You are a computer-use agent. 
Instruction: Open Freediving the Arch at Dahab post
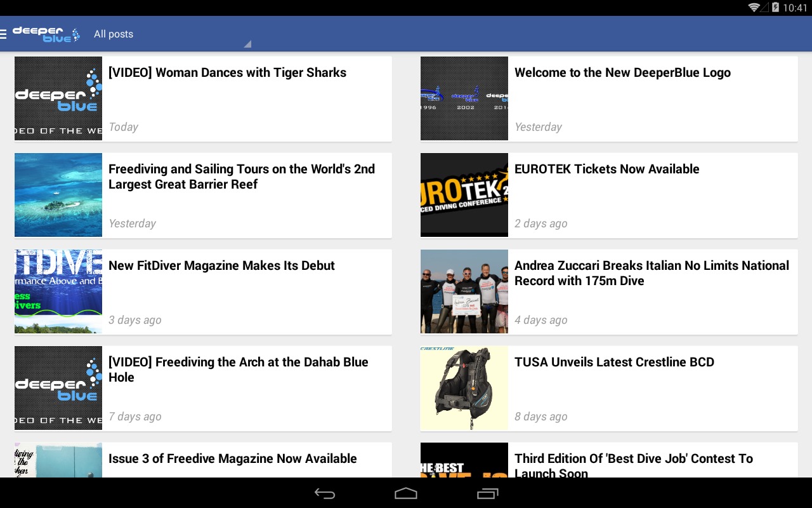pyautogui.click(x=203, y=388)
